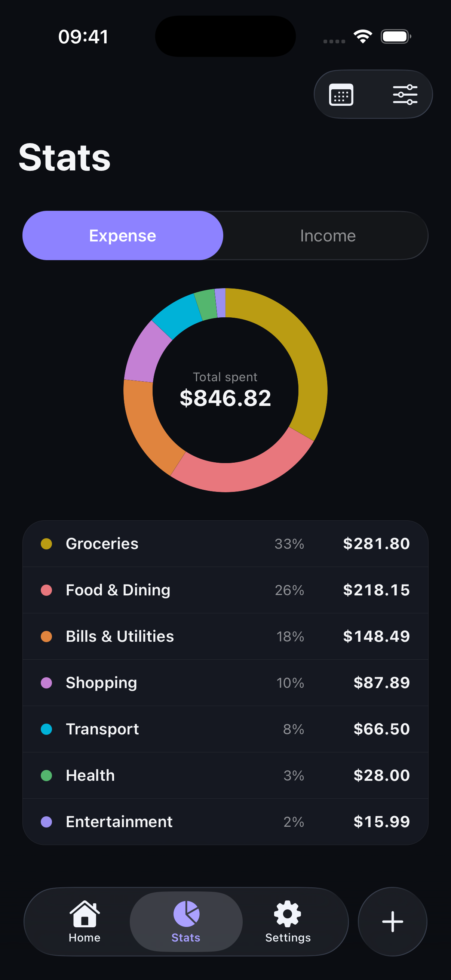Switch to the Expense segment
This screenshot has height=980, width=451.
123,235
